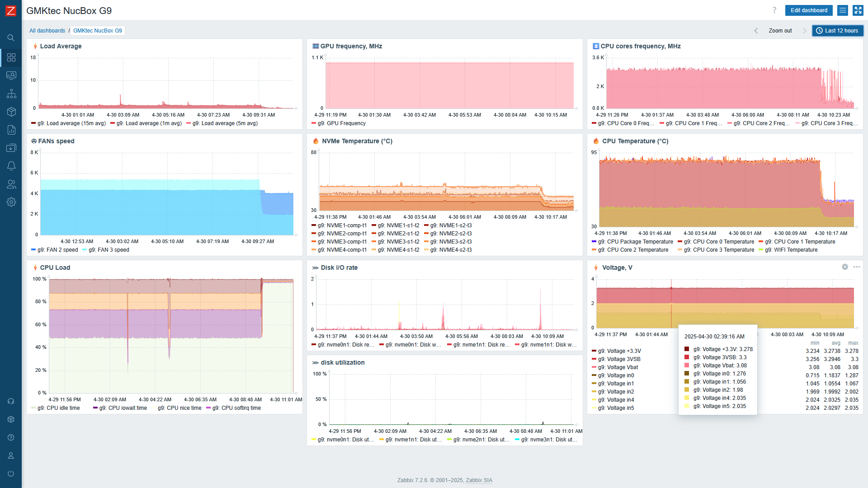Click Zoom out time control

pyautogui.click(x=780, y=31)
